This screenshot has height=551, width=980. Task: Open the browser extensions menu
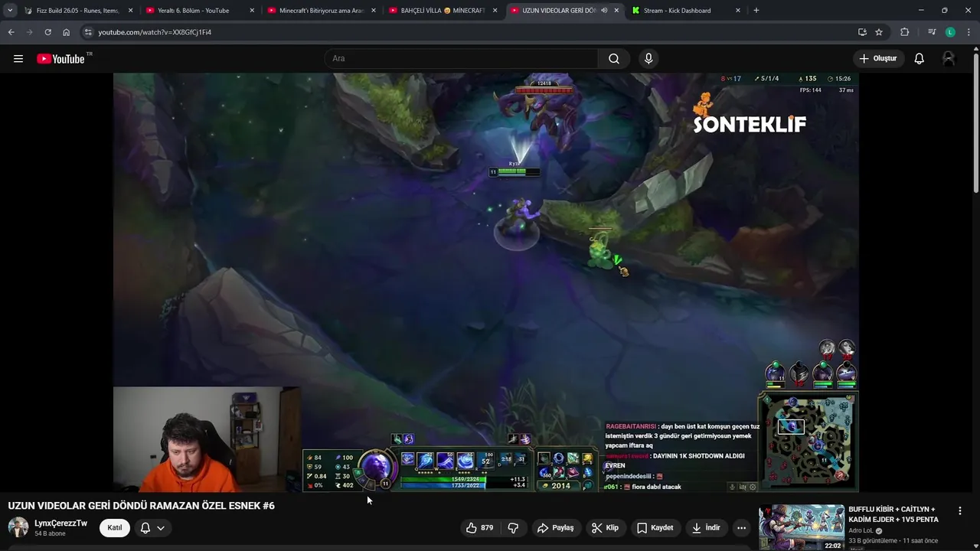[x=905, y=32]
